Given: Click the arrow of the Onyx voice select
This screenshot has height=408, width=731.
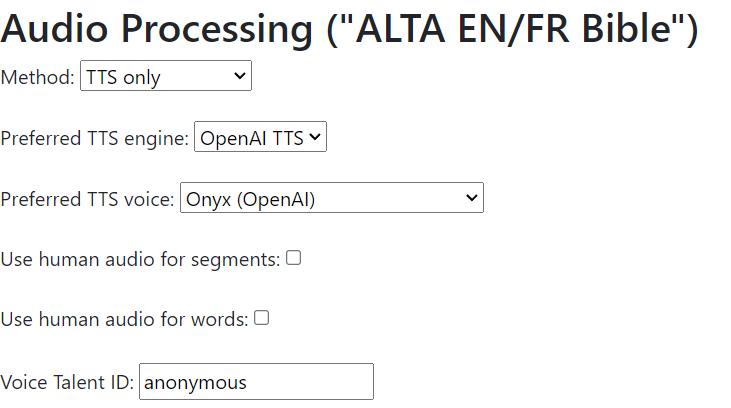Looking at the screenshot, I should tap(472, 198).
